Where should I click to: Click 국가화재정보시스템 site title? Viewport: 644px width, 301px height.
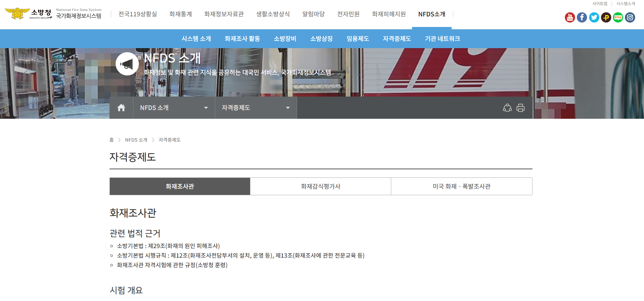79,16
